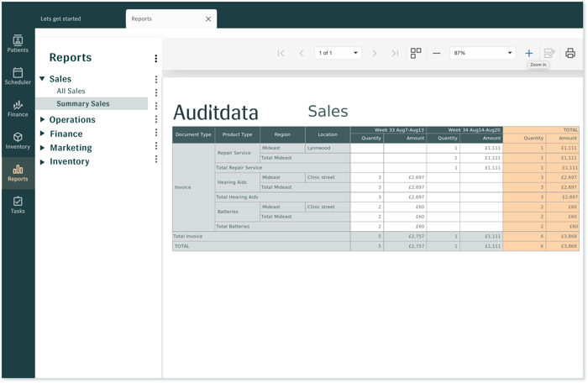Close the Reports tab

(x=208, y=18)
